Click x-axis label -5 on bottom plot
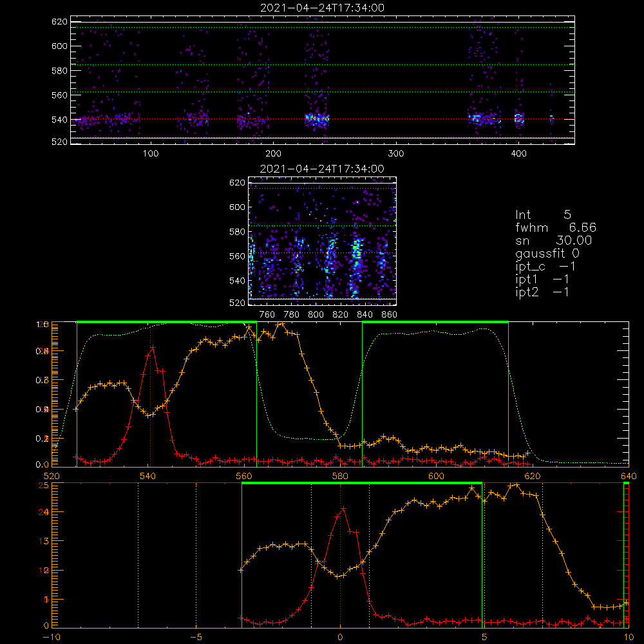 click(196, 638)
